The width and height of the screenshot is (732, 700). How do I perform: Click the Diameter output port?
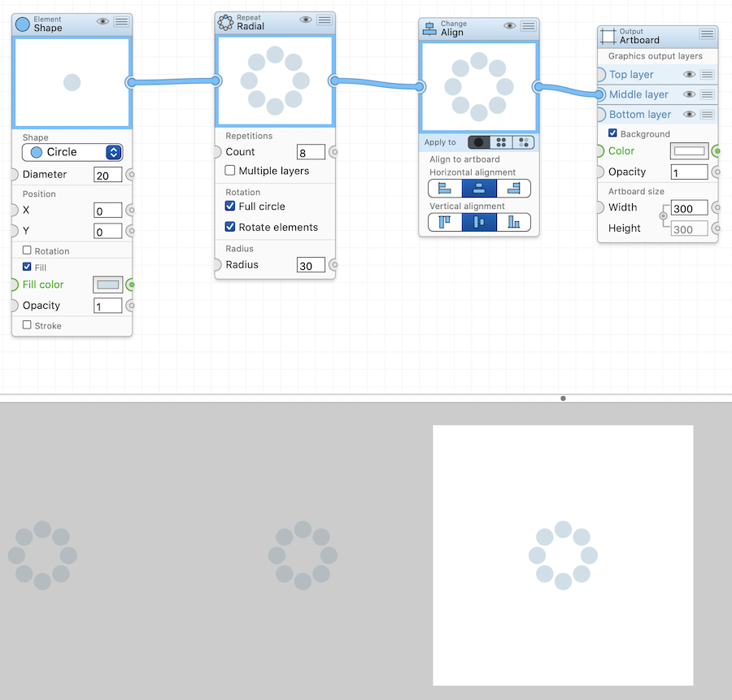[x=131, y=175]
